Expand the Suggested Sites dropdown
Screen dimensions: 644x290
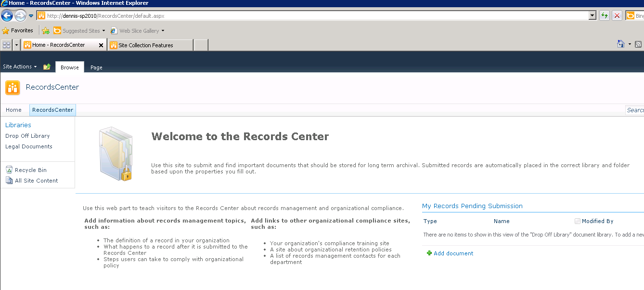[x=105, y=30]
